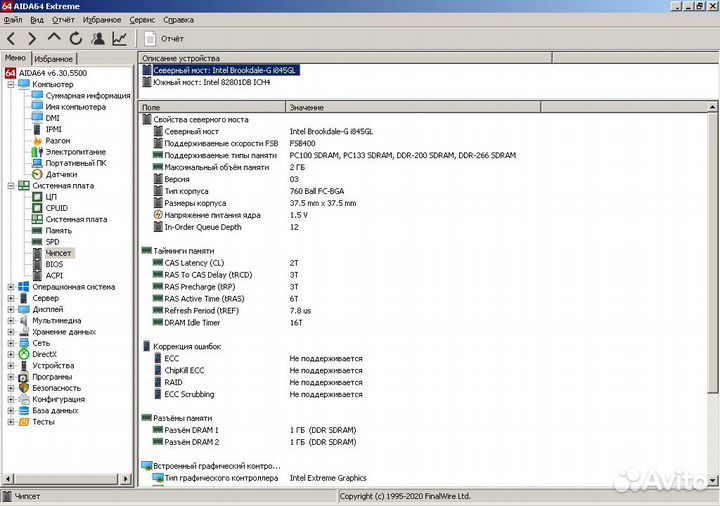The height and width of the screenshot is (506, 720).
Task: Open the Файл menu
Action: pos(13,20)
